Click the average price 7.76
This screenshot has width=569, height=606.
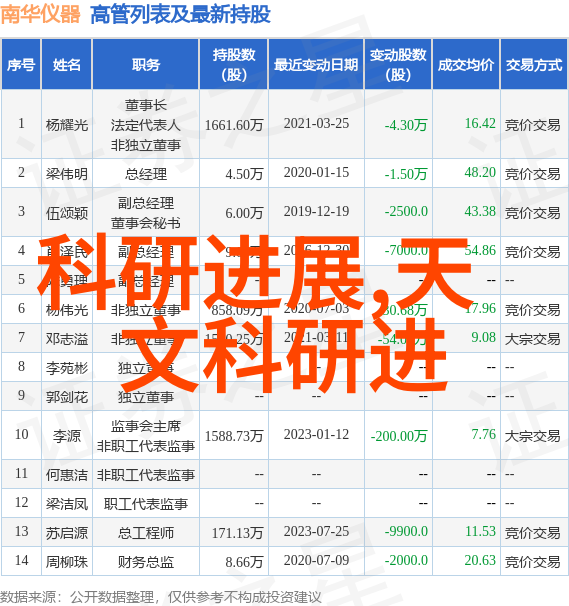483,434
